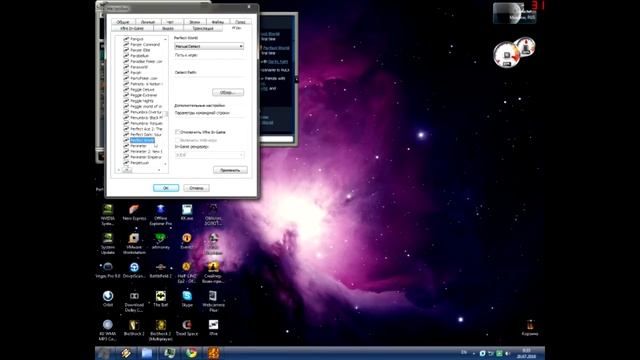
Task: Click the game list scroll down arrow
Action: coord(166,164)
